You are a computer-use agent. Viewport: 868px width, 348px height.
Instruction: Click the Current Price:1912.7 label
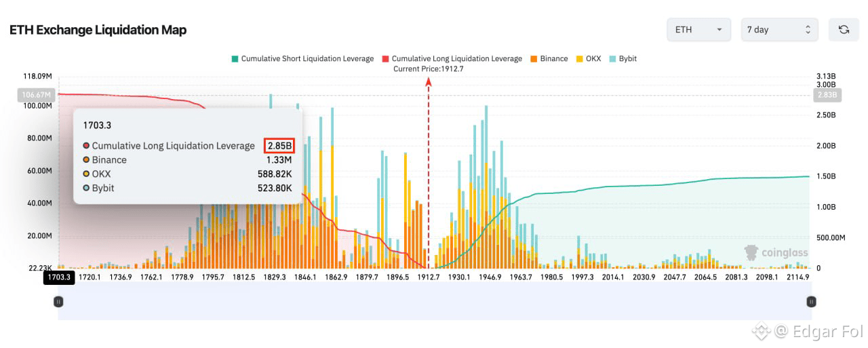[428, 69]
